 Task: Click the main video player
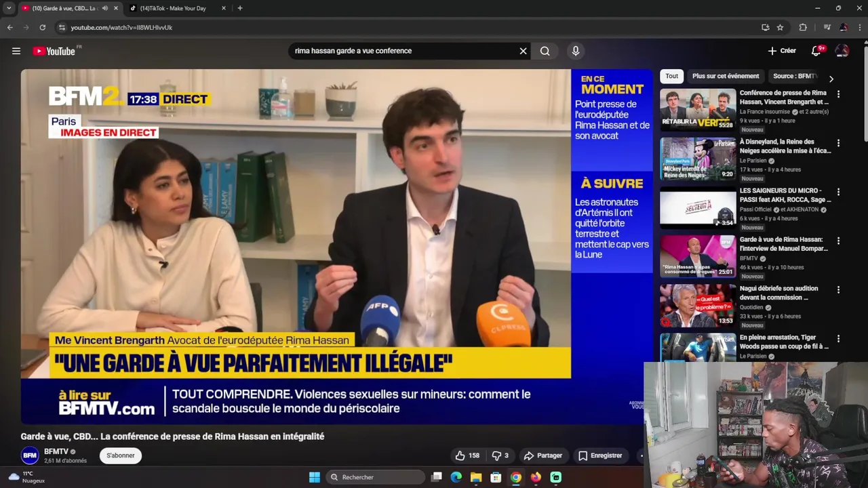click(x=336, y=246)
